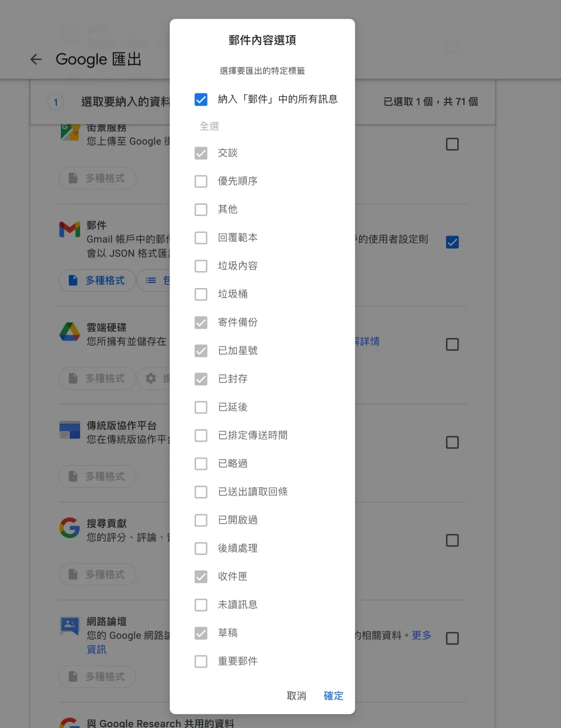The width and height of the screenshot is (561, 728).
Task: Check the 已排定傳送時間 checkbox
Action: (201, 436)
